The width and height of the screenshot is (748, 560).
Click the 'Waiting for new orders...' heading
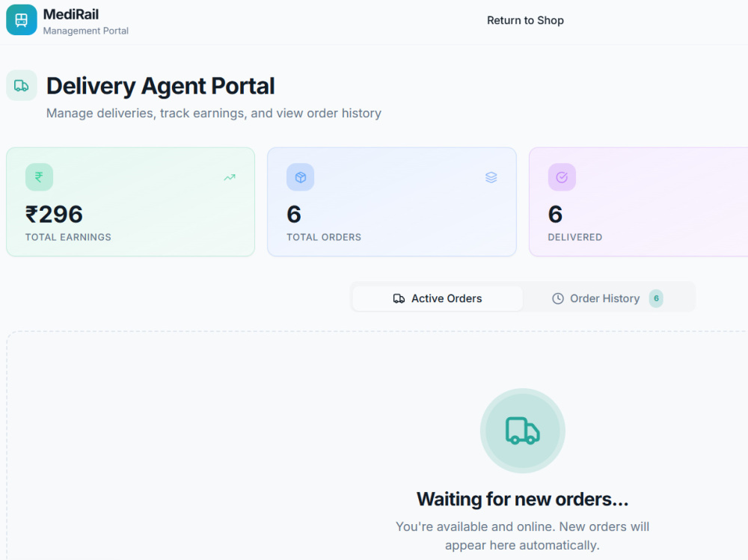pyautogui.click(x=523, y=499)
